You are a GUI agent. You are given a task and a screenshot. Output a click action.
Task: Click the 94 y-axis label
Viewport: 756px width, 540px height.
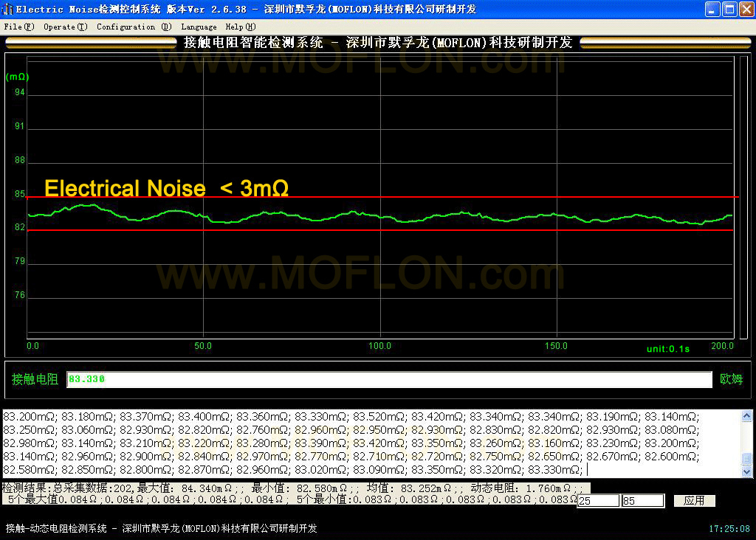click(x=19, y=92)
